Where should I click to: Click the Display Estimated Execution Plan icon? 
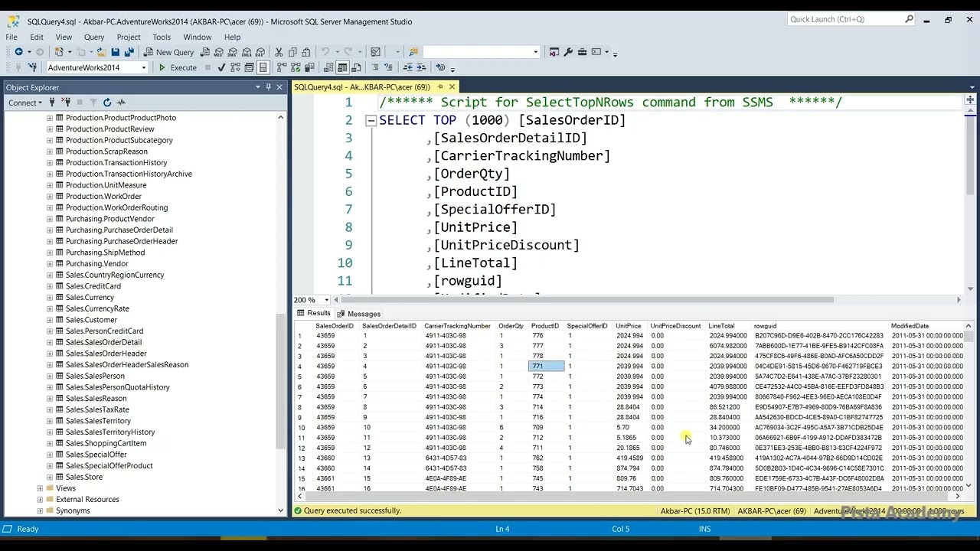236,67
